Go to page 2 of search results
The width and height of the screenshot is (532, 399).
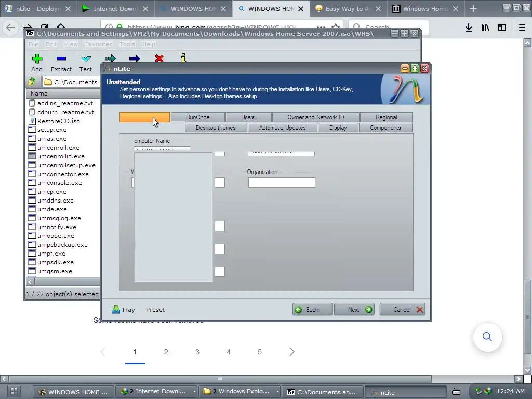coord(166,352)
